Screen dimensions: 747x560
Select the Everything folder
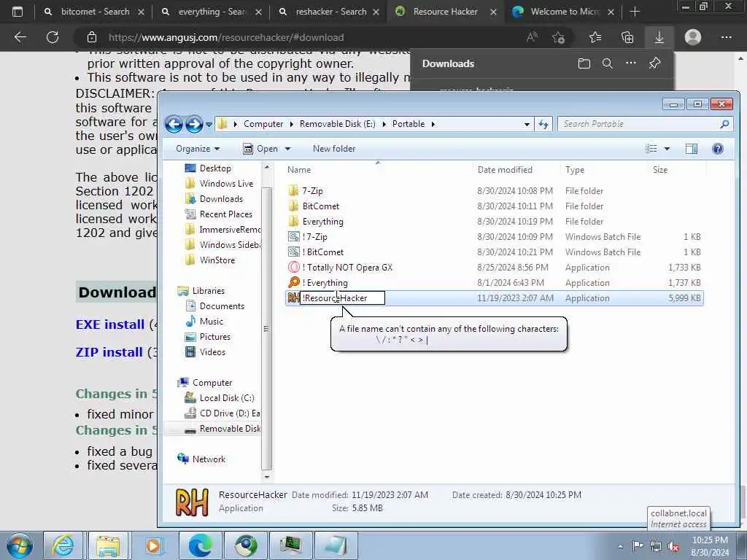pos(495,222)
